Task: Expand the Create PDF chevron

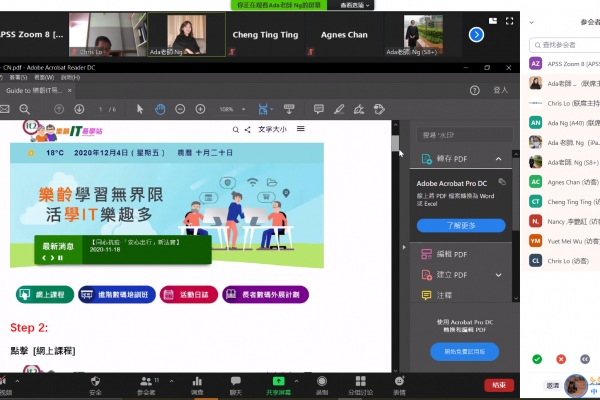Action: point(498,275)
